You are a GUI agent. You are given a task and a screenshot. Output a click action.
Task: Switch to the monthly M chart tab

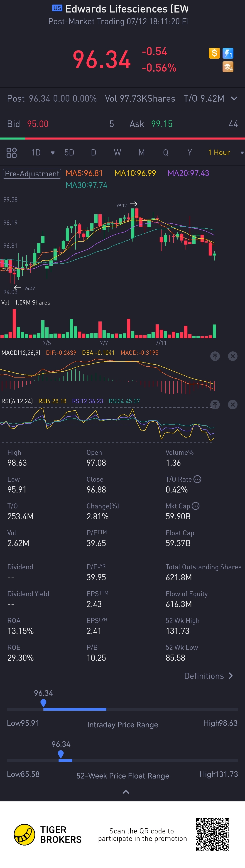pos(142,153)
